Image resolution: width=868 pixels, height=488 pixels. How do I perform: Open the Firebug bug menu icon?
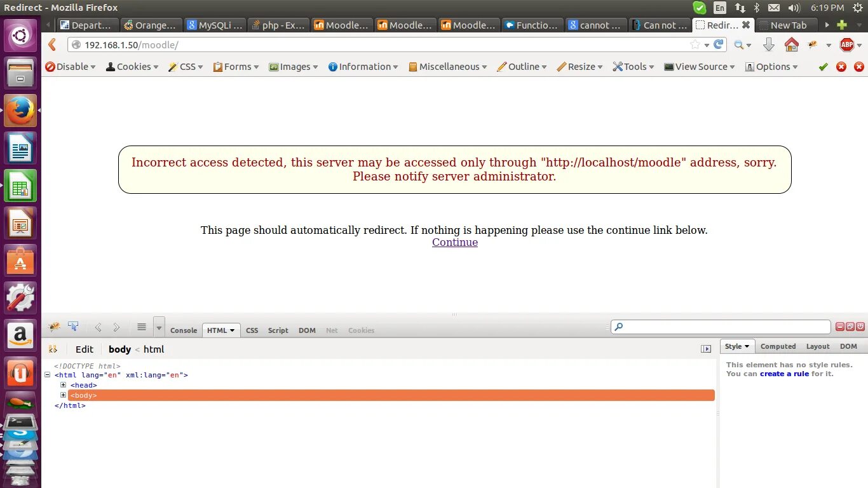(x=54, y=327)
